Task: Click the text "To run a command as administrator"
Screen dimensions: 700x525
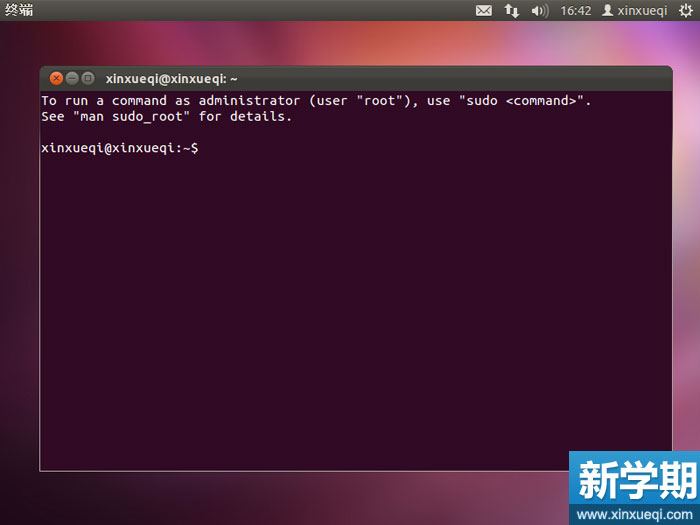Action: 171,101
